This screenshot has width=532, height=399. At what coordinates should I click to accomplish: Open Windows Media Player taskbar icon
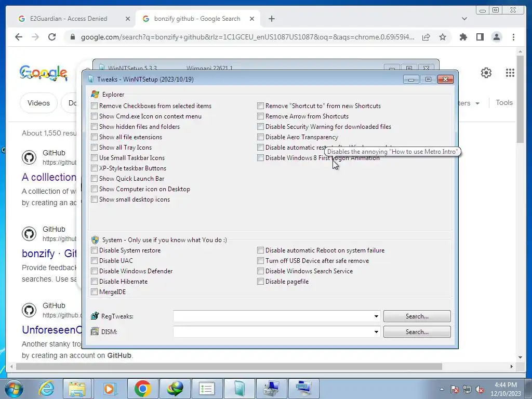click(x=109, y=389)
